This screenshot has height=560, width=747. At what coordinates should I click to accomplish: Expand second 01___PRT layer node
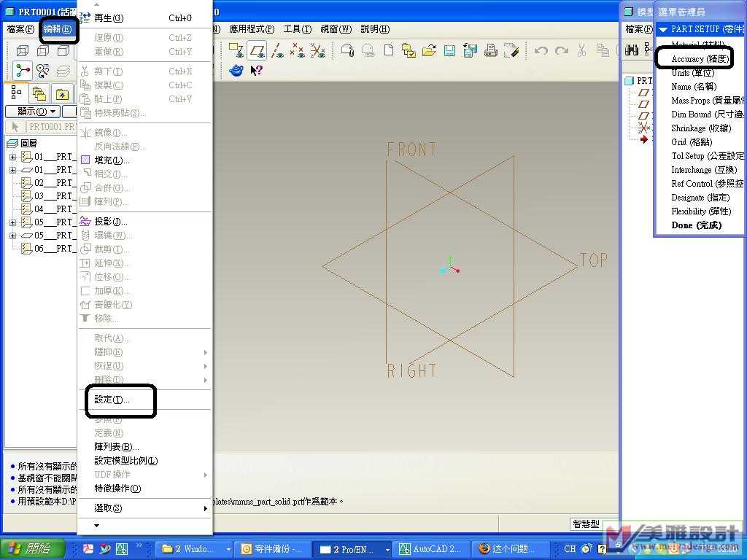point(13,169)
